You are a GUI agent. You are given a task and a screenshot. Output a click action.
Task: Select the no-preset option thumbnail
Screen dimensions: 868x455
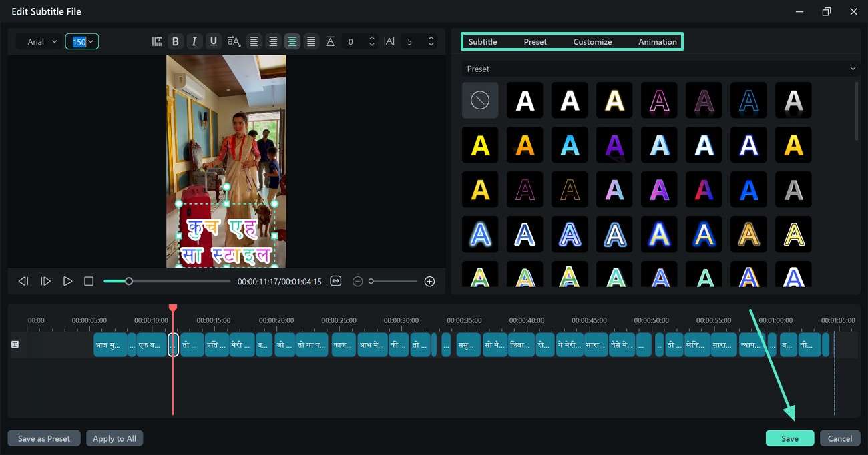tap(480, 100)
